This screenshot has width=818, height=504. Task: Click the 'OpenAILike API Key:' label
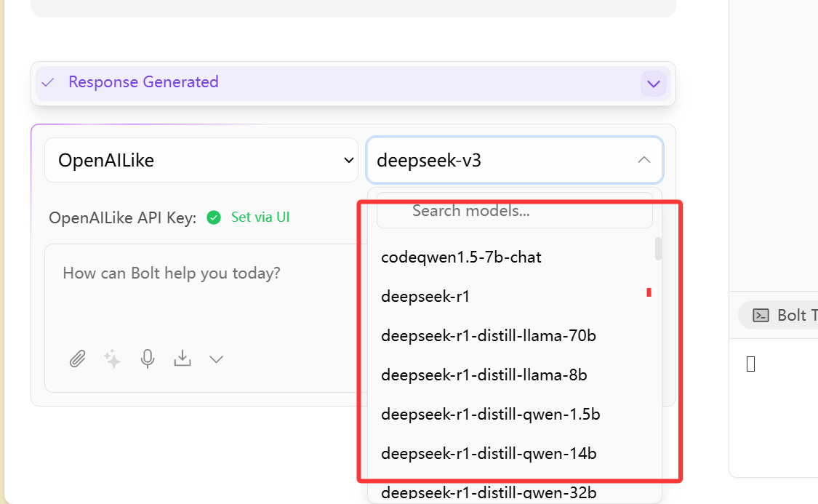[123, 217]
